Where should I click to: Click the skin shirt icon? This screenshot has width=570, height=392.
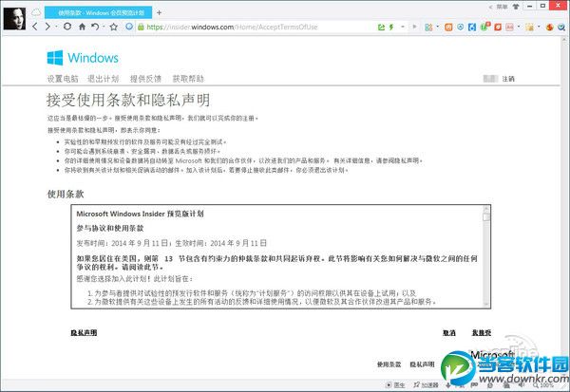click(x=516, y=7)
